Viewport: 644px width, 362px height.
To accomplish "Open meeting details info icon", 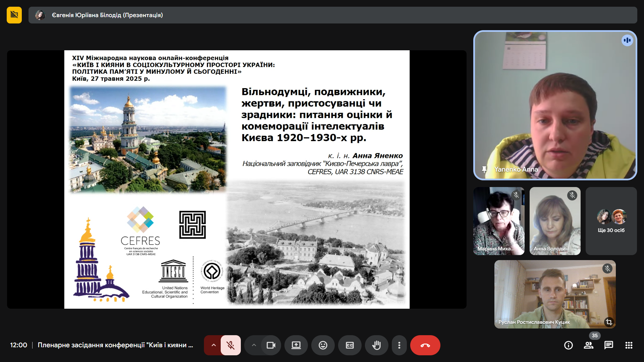I will (568, 345).
